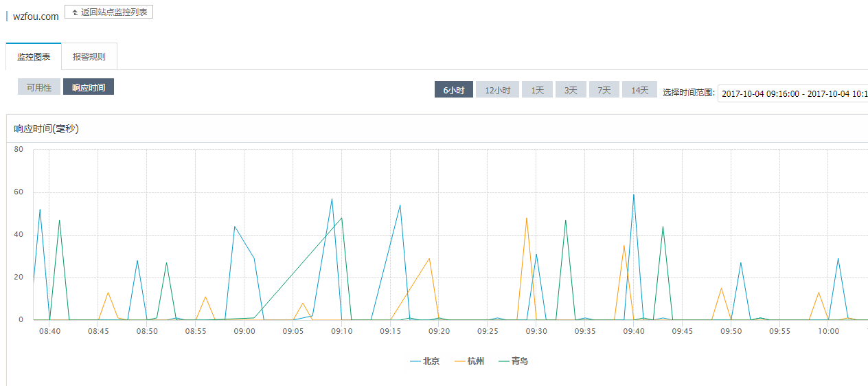Viewport: 868px width, 386px height.
Task: Click the 08:50 x-axis label
Action: [147, 331]
